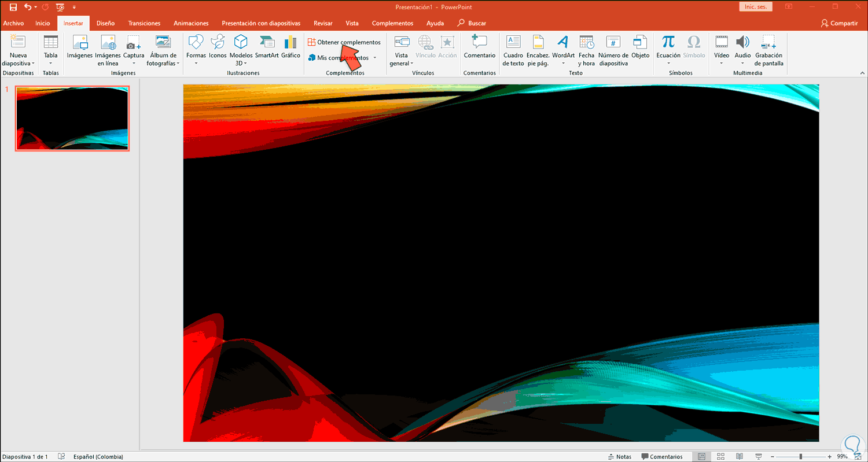
Task: Start Grabación de pantalla
Action: coord(769,47)
